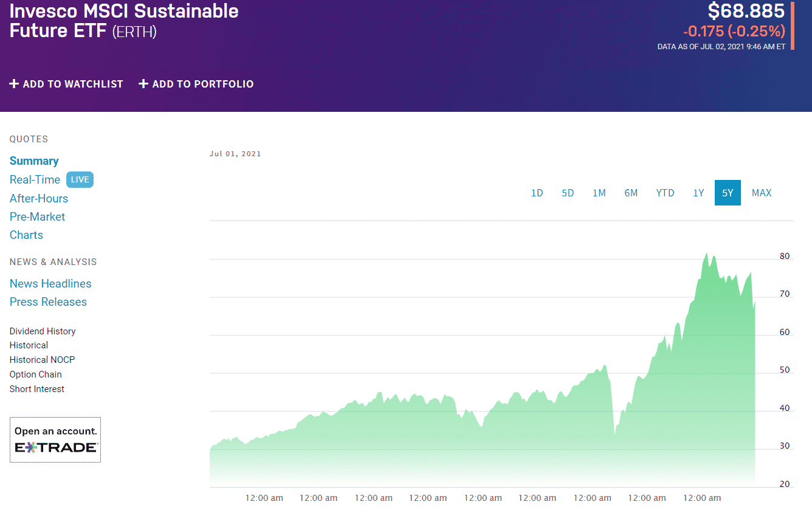Screen dimensions: 812x524
Task: Click the Invesco MSCI Sustainable Future ETF title
Action: click(x=124, y=21)
